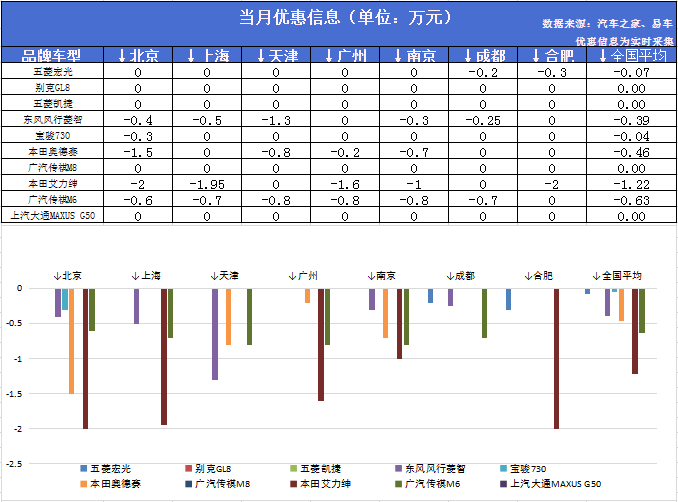This screenshot has height=502, width=678.
Task: Select the cyan bar in 北京 chart group
Action: (65, 299)
